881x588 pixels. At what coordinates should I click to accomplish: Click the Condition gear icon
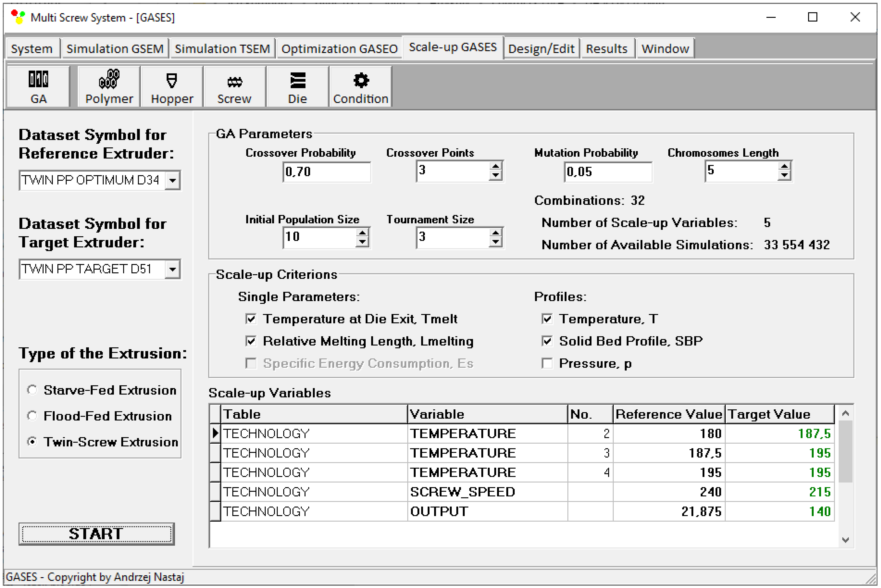pos(360,87)
